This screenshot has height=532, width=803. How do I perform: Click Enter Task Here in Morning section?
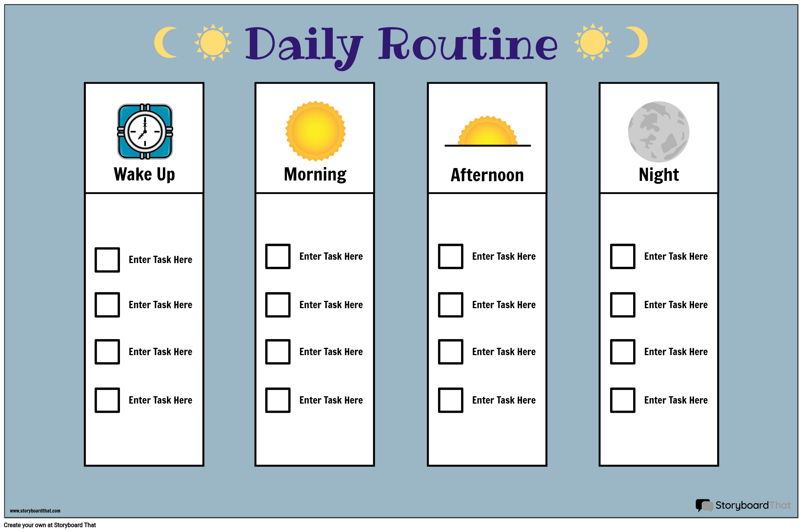point(331,256)
